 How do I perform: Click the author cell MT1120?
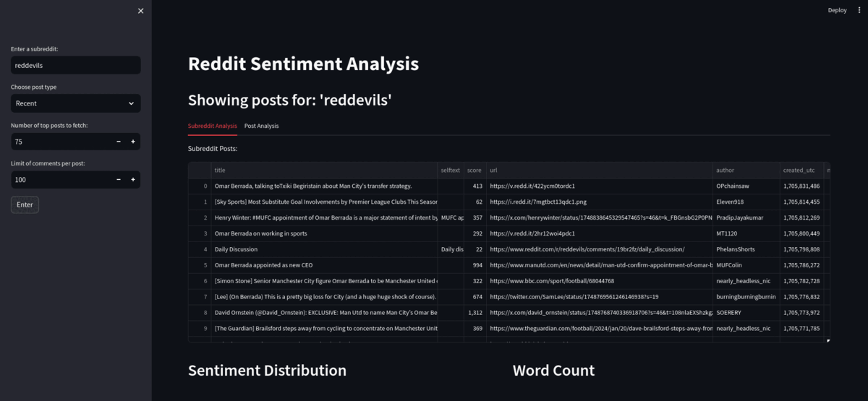click(x=746, y=234)
